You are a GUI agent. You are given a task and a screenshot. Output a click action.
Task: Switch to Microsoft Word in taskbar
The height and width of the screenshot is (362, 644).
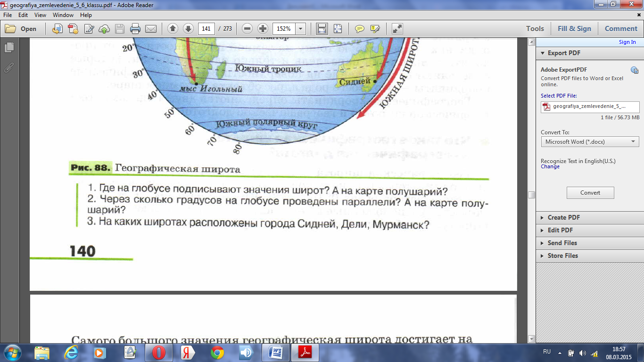[276, 353]
